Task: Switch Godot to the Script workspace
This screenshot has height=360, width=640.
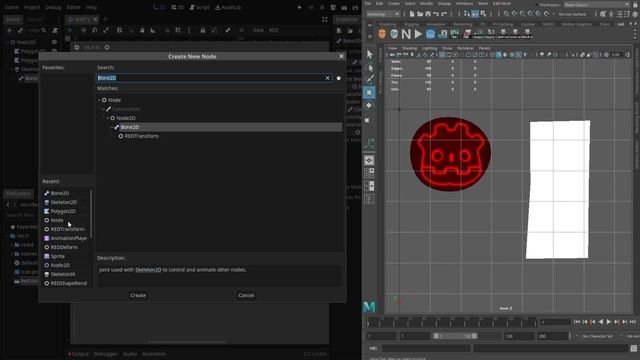Action: [x=200, y=7]
